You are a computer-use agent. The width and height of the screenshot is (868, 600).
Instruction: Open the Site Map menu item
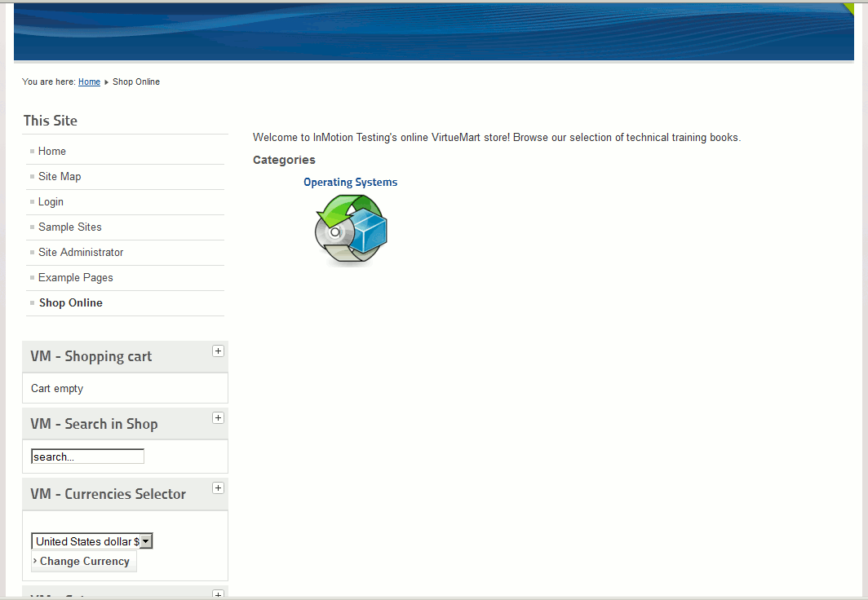point(60,176)
